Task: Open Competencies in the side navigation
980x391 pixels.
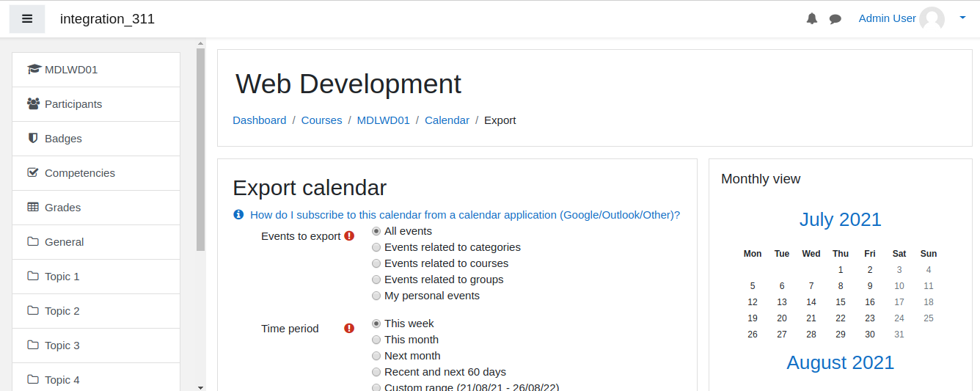Action: click(96, 173)
